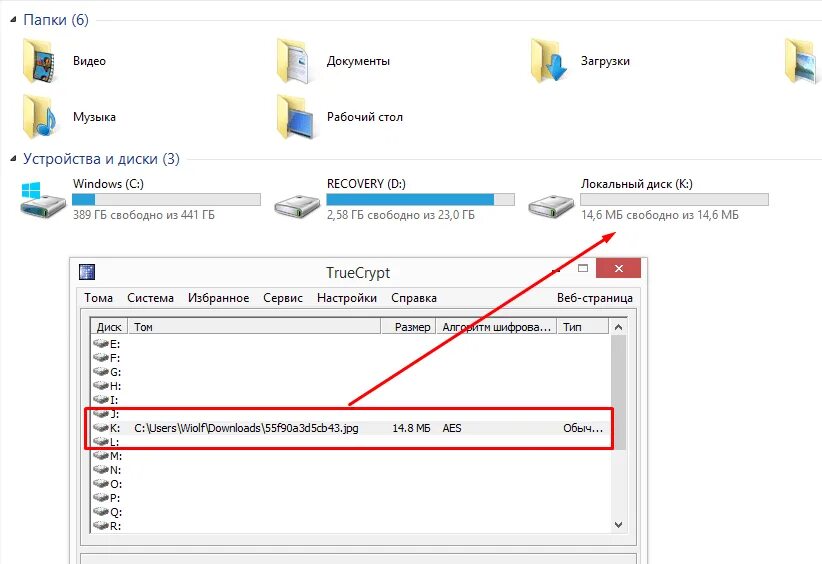This screenshot has width=822, height=564.
Task: Open the Тома menu
Action: 99,298
